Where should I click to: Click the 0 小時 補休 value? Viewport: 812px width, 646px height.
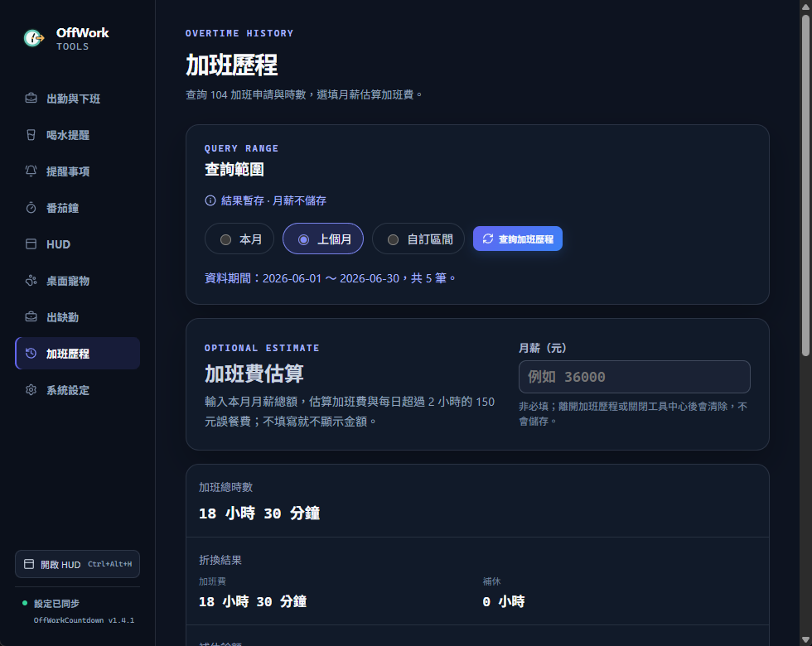[x=504, y=601]
